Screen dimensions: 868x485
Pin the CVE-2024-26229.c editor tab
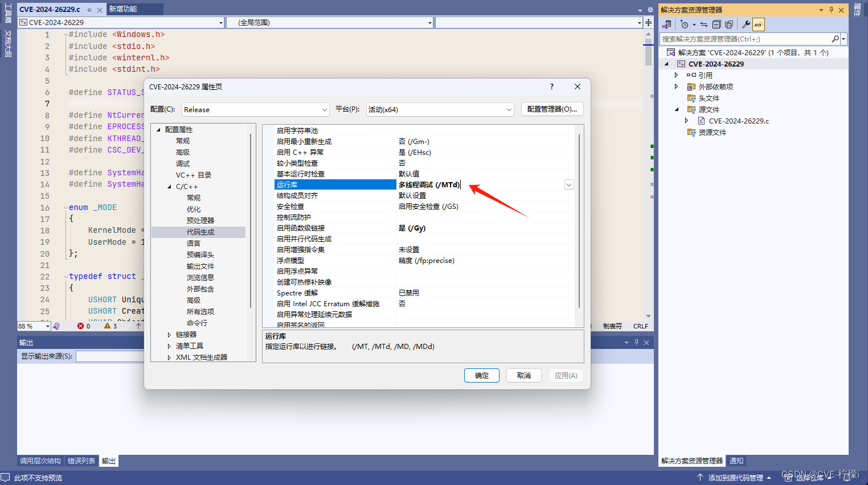click(89, 10)
